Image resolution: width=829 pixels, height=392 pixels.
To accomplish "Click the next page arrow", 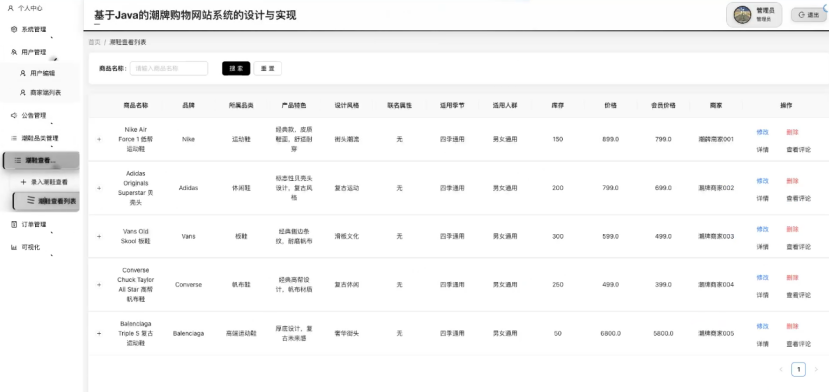I will pos(816,369).
